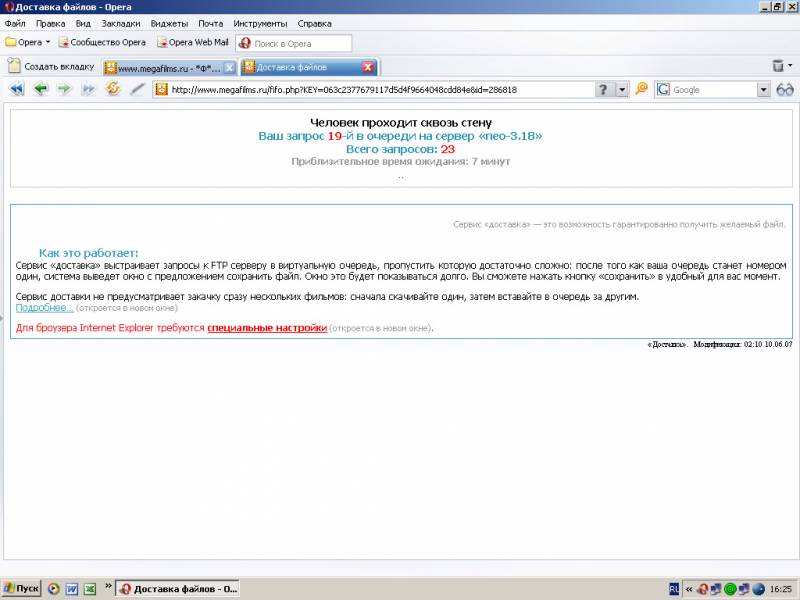Open the Opera bookmarks folder dropdown

coord(28,42)
